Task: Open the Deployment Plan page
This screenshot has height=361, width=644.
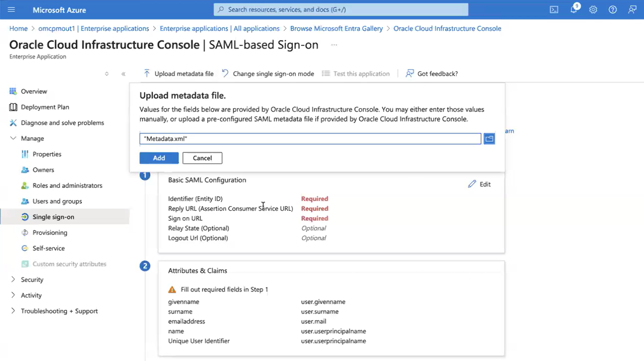Action: coord(45,107)
